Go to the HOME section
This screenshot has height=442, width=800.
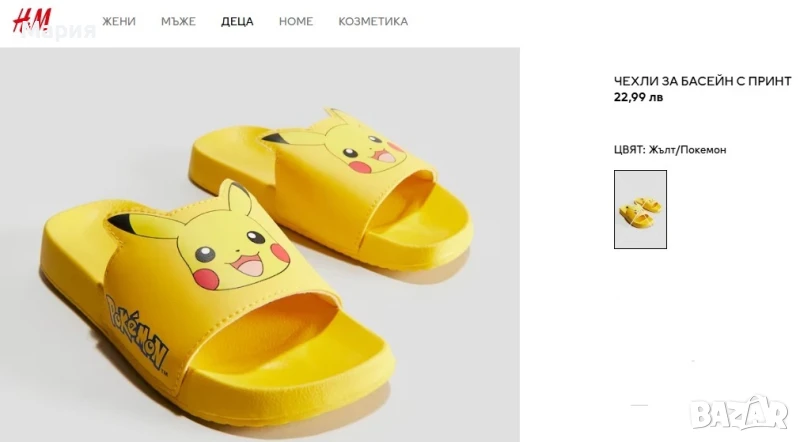[296, 21]
